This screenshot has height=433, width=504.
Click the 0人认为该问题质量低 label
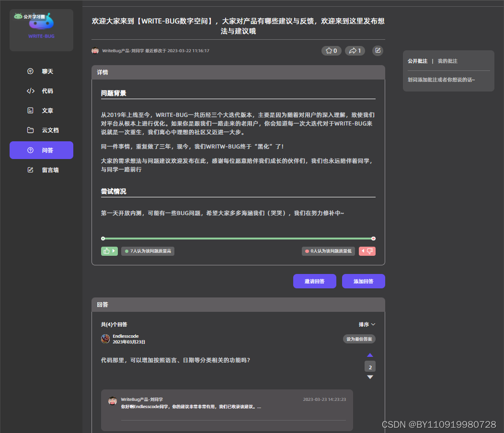[x=328, y=251]
